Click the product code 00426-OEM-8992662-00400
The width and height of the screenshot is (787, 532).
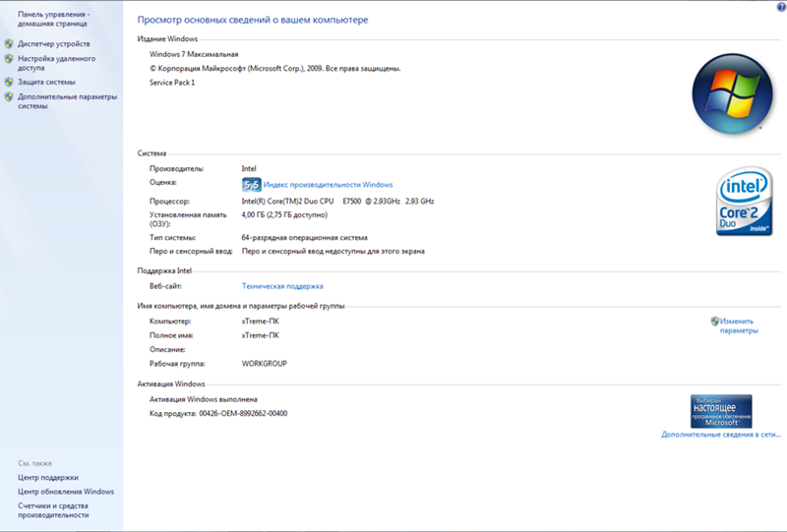pyautogui.click(x=243, y=414)
